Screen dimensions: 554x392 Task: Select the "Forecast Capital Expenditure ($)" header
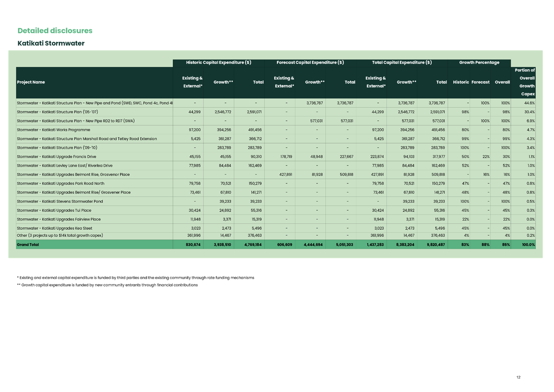tap(310, 62)
